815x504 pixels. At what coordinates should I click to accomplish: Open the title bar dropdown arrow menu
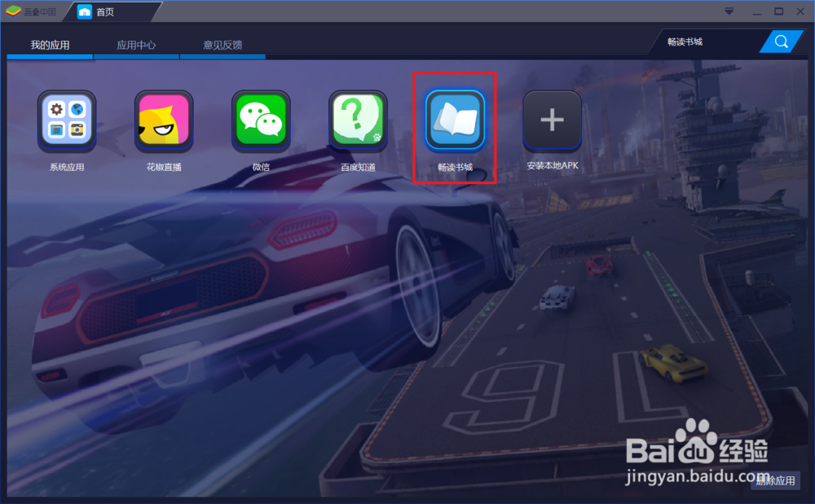(x=729, y=11)
